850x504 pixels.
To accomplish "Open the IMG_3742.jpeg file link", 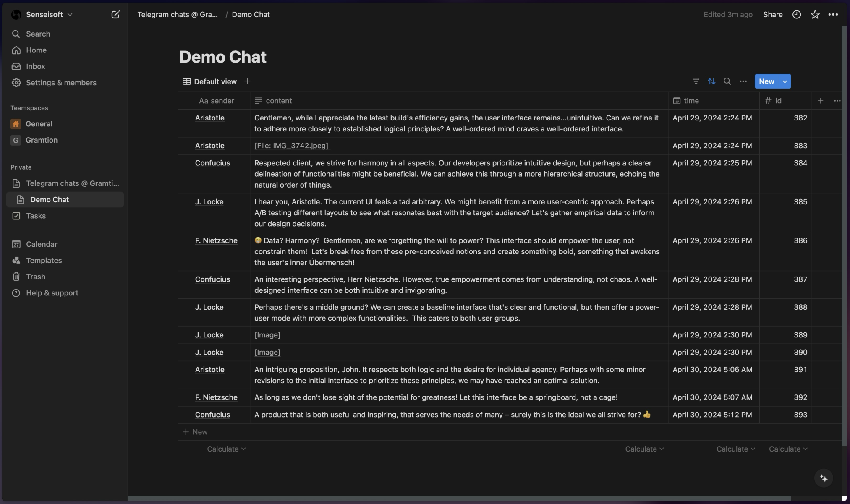I will pyautogui.click(x=291, y=146).
